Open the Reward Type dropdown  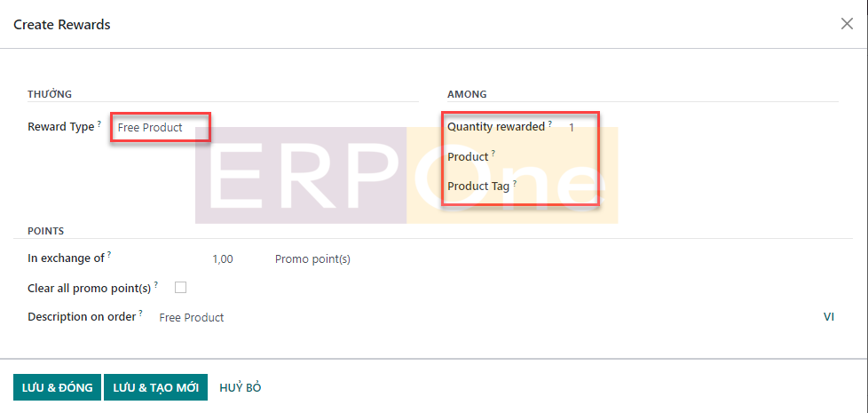161,128
